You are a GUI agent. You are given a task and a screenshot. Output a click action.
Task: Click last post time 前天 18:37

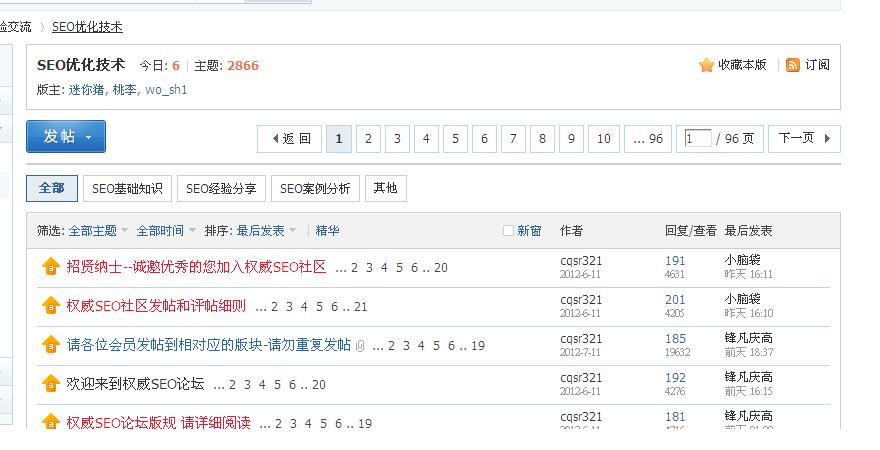[x=749, y=352]
